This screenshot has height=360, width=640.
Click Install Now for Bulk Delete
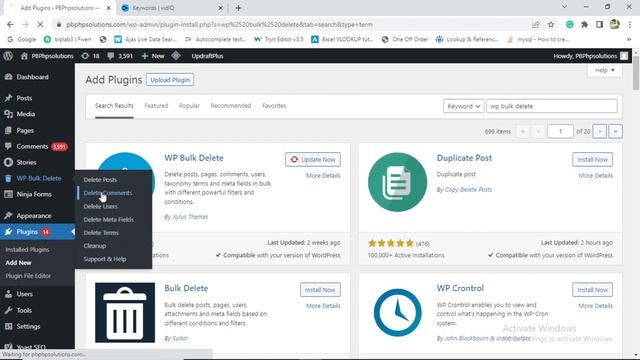(x=320, y=290)
